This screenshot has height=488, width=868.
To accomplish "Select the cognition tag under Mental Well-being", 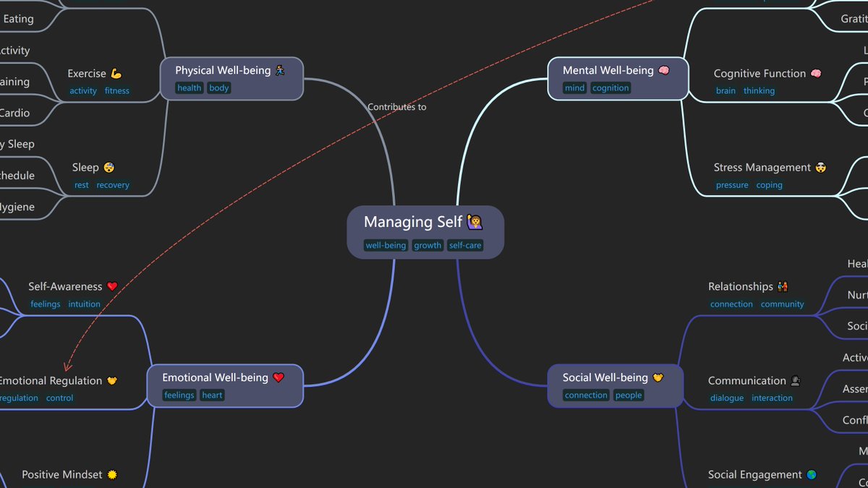I will click(610, 87).
